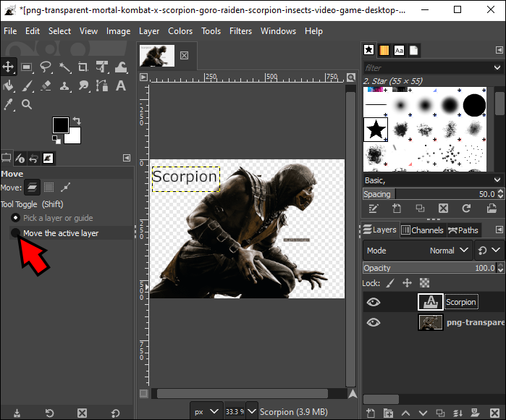The image size is (506, 420).
Task: Open the px unit dropdown
Action: (206, 411)
